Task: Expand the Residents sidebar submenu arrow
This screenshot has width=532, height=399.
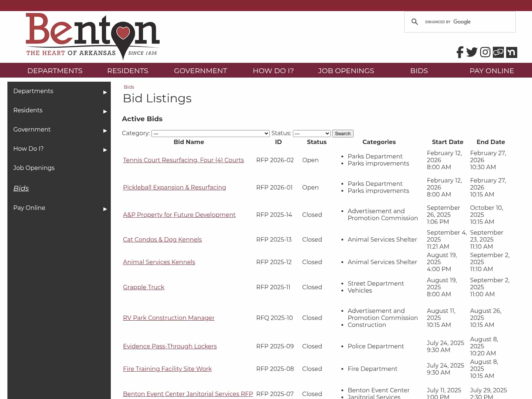Action: 105,112
